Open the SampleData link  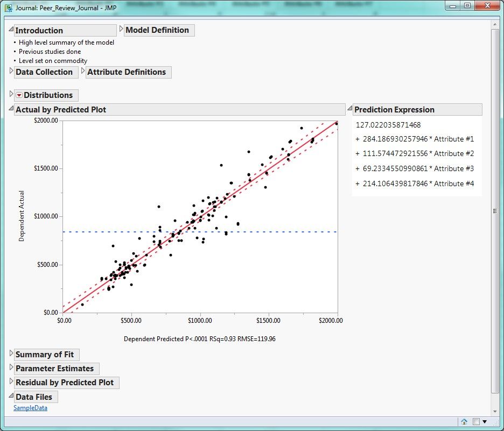(30, 408)
